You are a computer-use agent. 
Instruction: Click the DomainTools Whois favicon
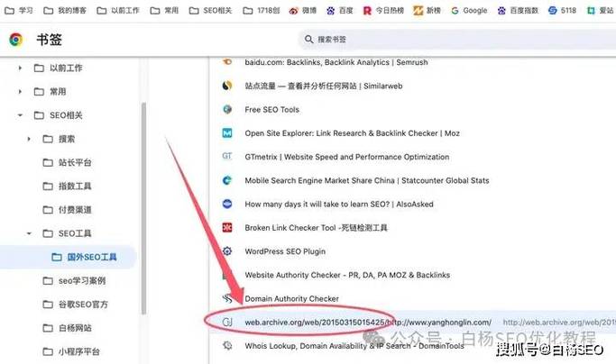(227, 346)
